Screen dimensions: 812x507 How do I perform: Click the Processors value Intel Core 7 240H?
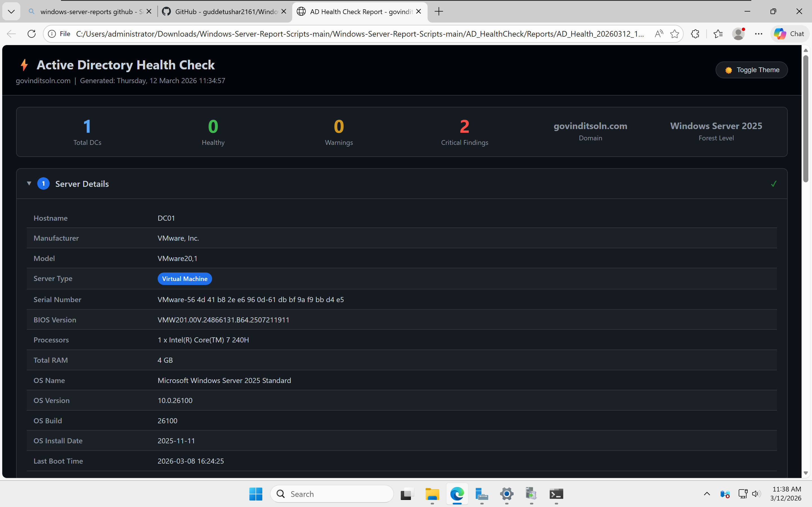203,340
